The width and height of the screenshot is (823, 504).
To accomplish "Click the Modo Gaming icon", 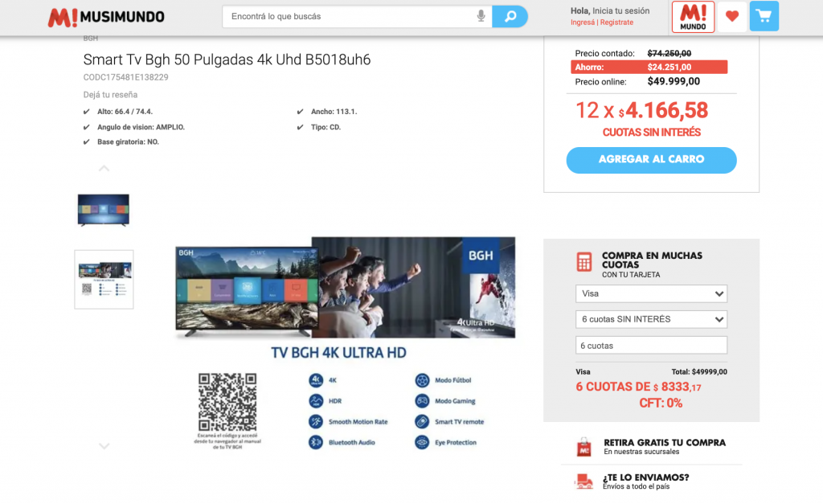I will click(422, 401).
